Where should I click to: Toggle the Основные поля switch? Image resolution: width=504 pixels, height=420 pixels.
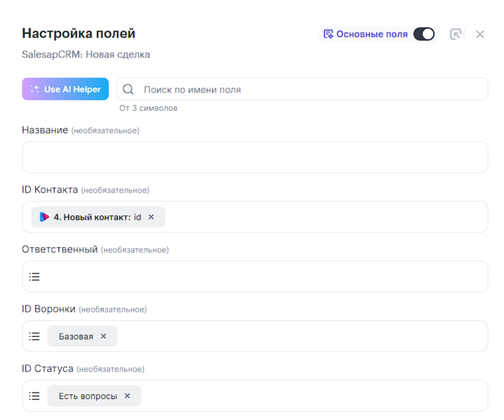pyautogui.click(x=424, y=34)
